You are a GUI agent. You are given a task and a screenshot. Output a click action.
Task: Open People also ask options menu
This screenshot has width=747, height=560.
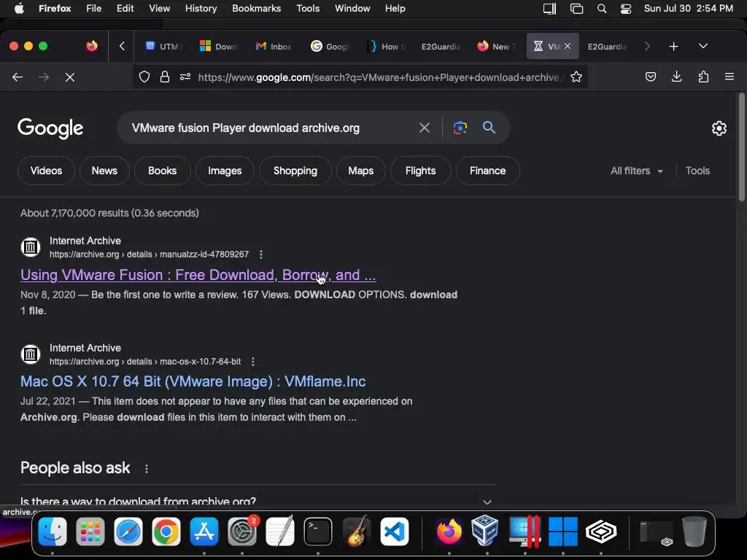(147, 469)
